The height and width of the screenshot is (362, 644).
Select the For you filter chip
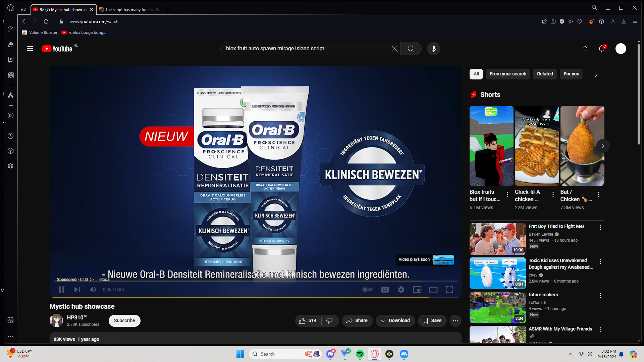572,74
